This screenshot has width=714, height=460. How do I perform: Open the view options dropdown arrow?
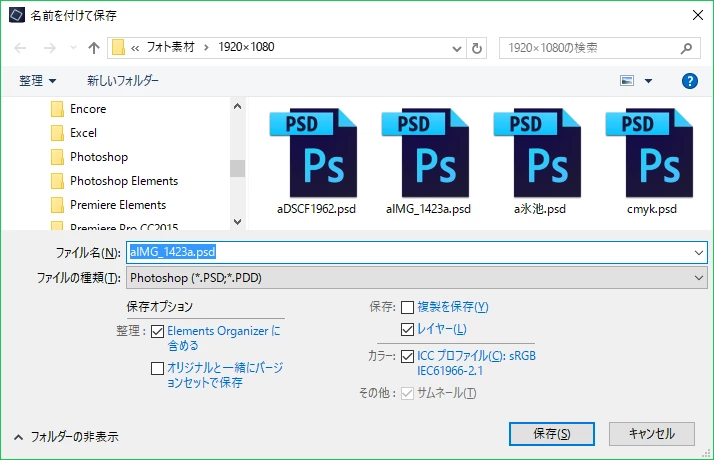point(648,81)
